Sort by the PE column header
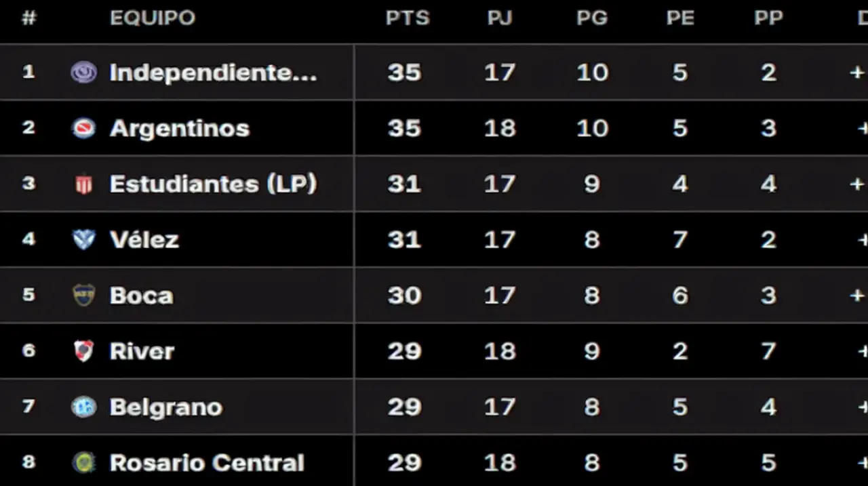The image size is (868, 486). tap(680, 18)
